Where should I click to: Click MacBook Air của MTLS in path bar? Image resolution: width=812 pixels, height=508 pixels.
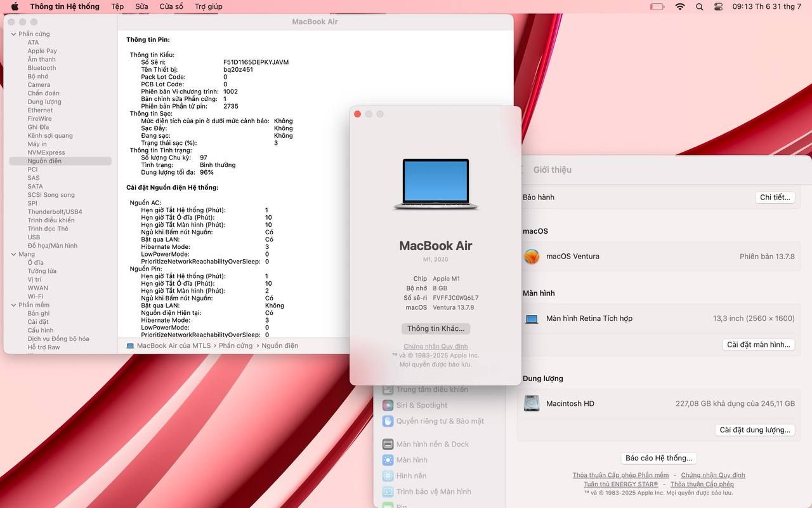click(x=174, y=346)
